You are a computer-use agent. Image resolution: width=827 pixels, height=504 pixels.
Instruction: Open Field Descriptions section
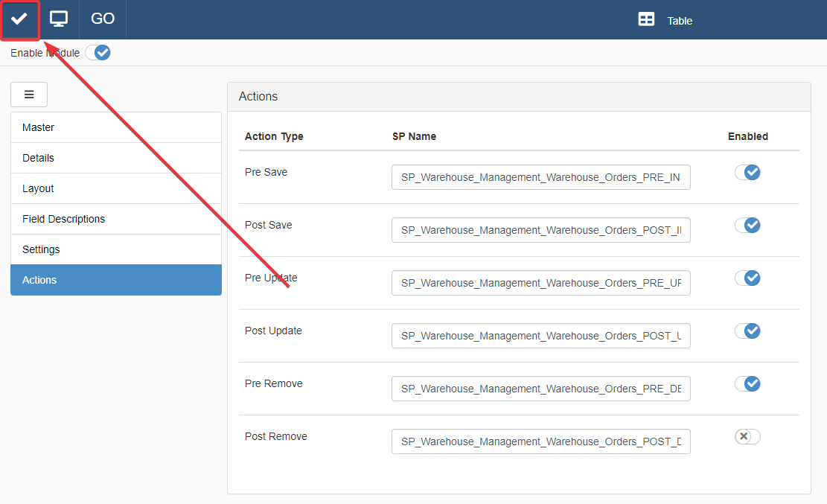[x=116, y=219]
